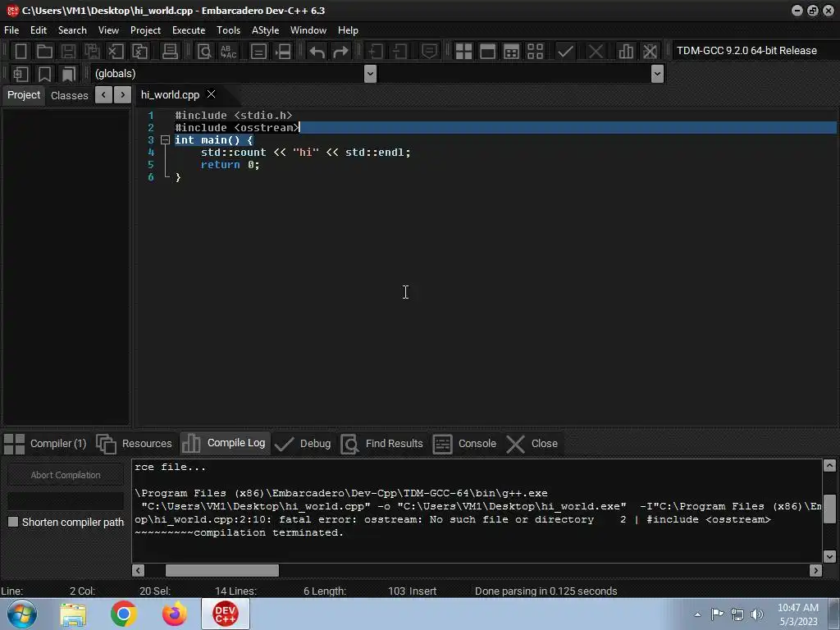Open the Window menu
Screen dimensions: 840x630
click(x=308, y=30)
